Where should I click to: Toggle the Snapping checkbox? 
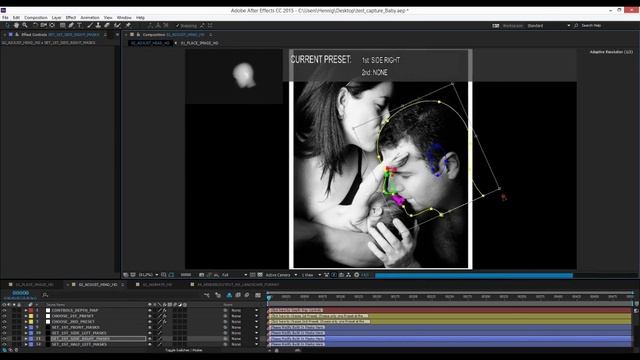click(178, 25)
